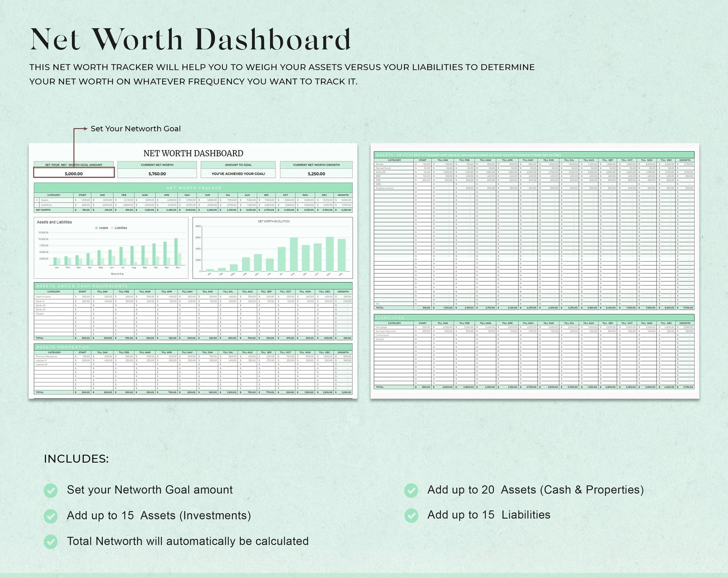Click the 5,000.00 net worth goal input

click(x=74, y=172)
